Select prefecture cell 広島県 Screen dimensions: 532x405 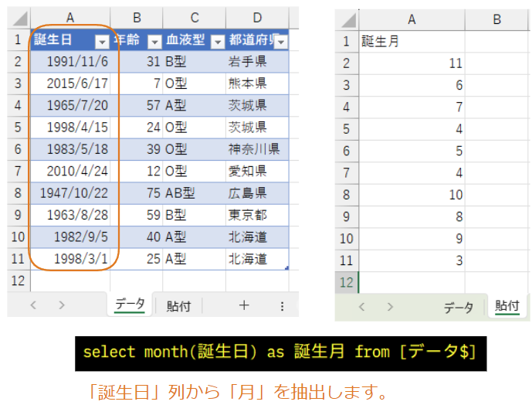tap(257, 193)
